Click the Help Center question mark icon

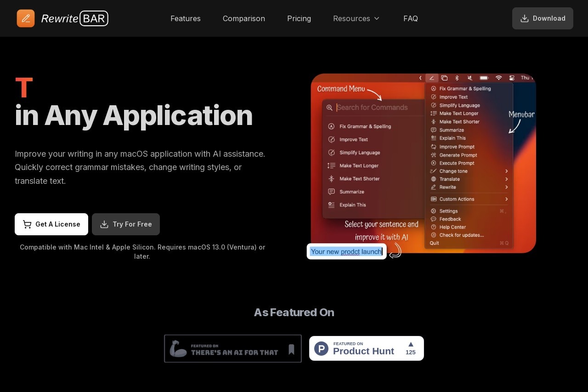pyautogui.click(x=433, y=227)
